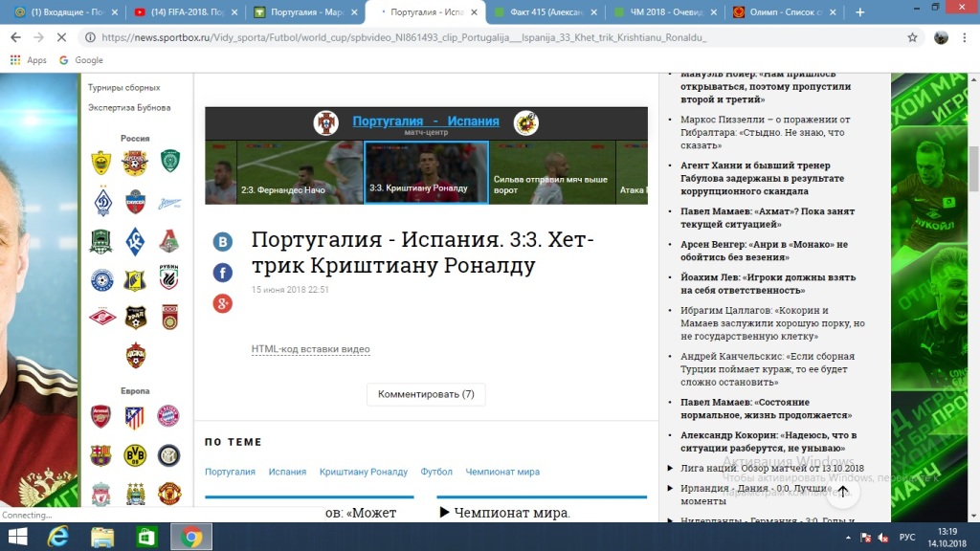
Task: Open the 'Португалия - Испания' match center link
Action: (426, 121)
